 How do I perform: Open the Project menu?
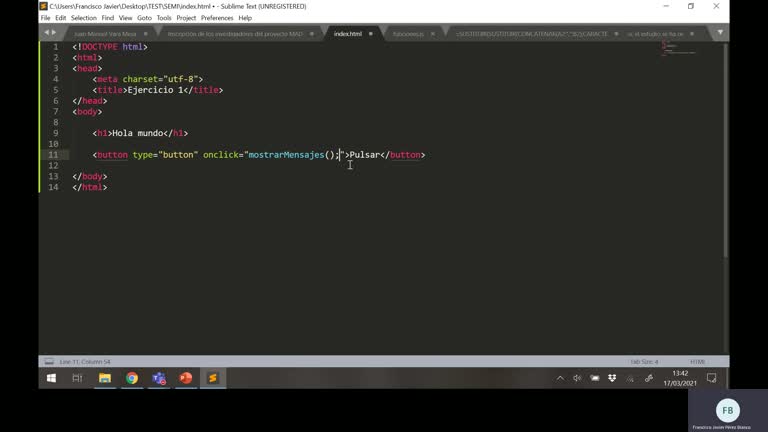[186, 18]
